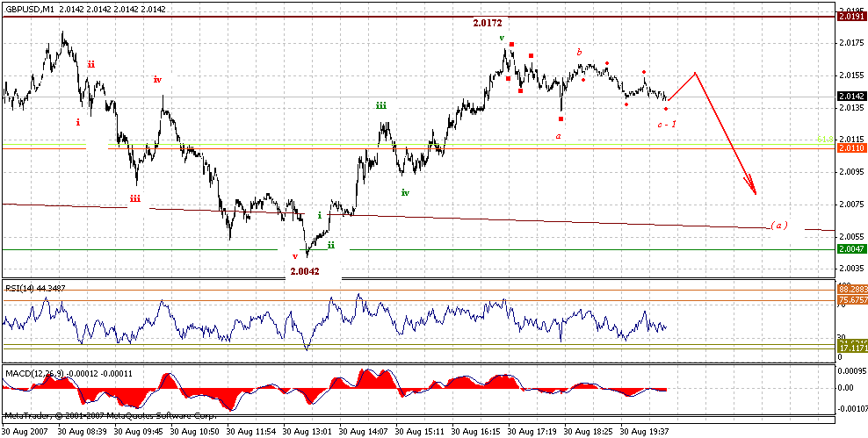The image size is (868, 438).
Task: Select the red wave iii label
Action: coord(135,198)
